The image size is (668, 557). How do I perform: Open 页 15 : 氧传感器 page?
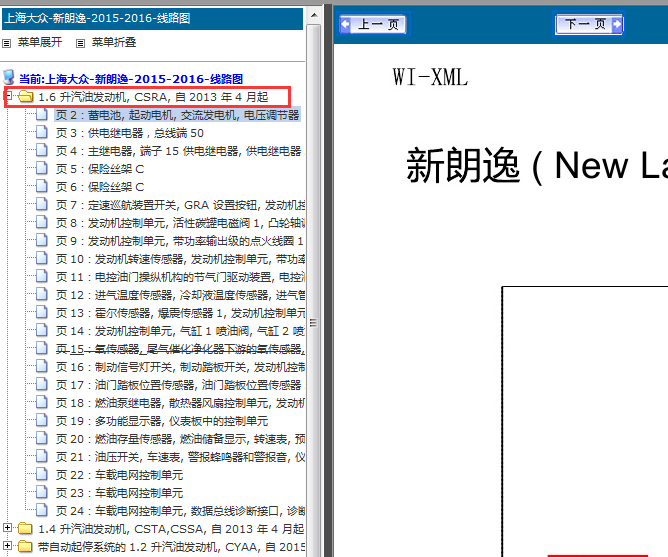coord(179,349)
